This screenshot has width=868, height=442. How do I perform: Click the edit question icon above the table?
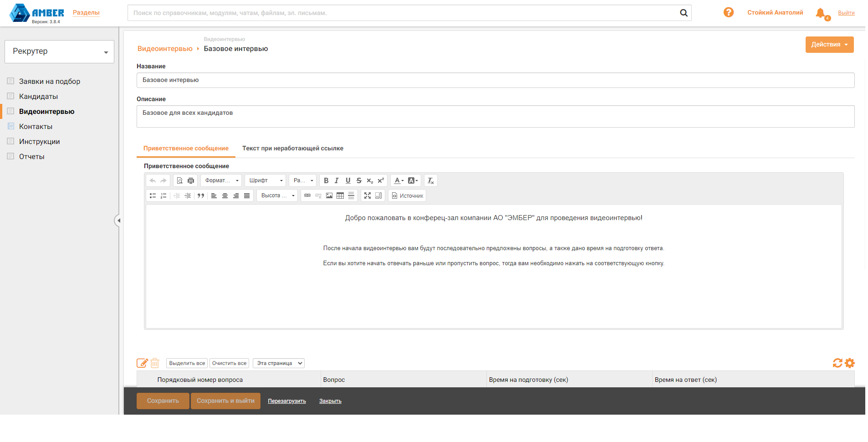(x=142, y=363)
